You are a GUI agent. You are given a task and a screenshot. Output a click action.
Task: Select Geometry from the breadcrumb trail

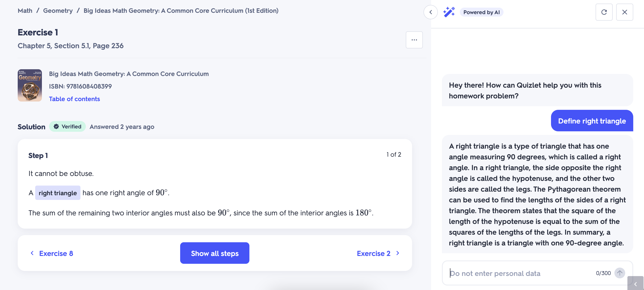coord(58,11)
